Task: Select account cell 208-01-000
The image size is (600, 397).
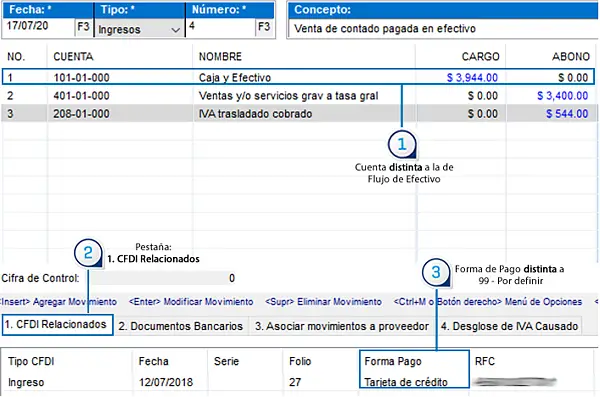Action: (x=82, y=114)
